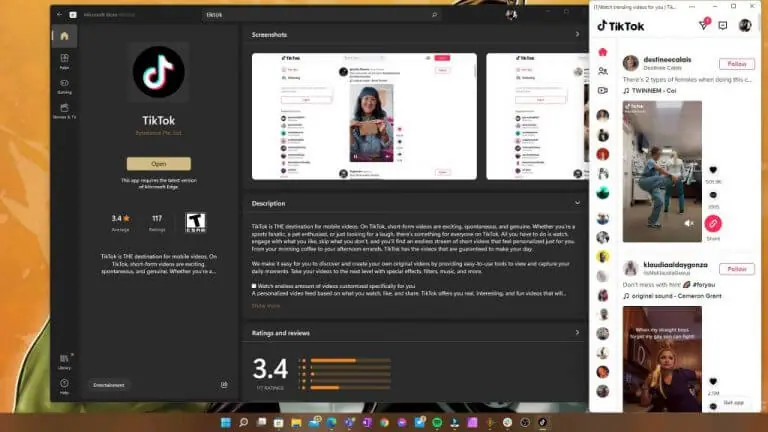Open the destineecalais username link
The height and width of the screenshot is (432, 768).
click(667, 59)
